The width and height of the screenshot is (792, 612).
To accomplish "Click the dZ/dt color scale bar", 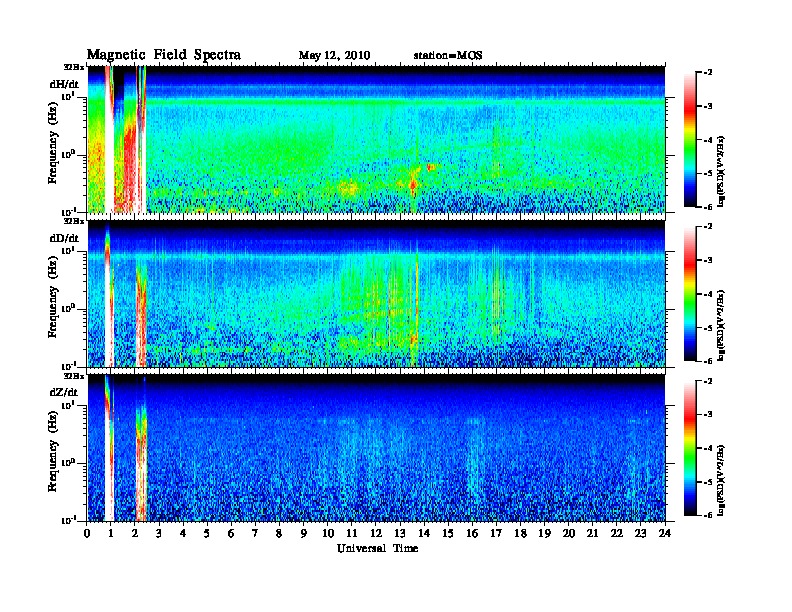I will pos(690,448).
